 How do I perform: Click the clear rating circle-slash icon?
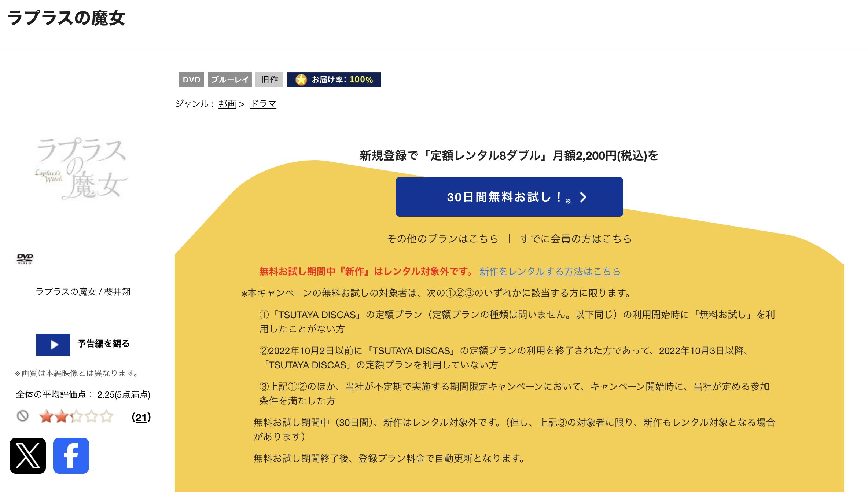23,416
